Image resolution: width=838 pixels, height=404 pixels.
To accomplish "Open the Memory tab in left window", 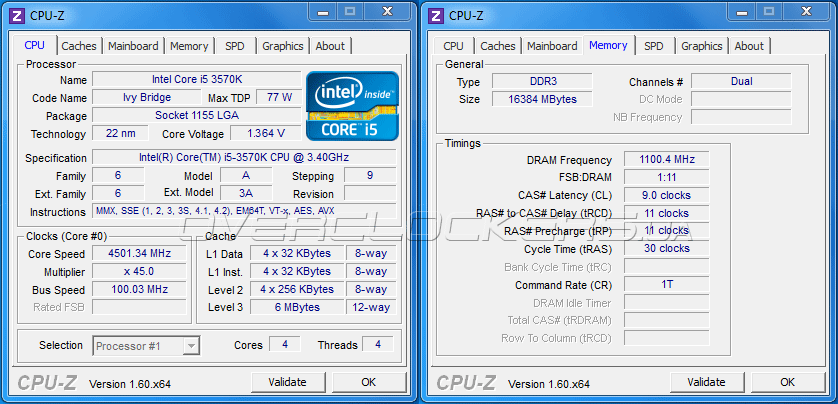I will point(189,46).
